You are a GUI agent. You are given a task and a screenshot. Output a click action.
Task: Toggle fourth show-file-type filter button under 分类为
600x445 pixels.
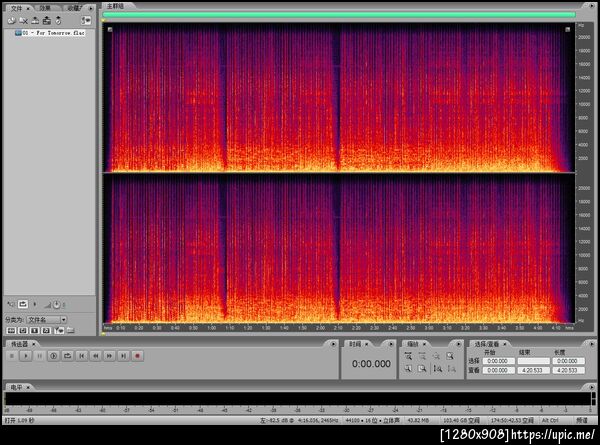click(46, 330)
